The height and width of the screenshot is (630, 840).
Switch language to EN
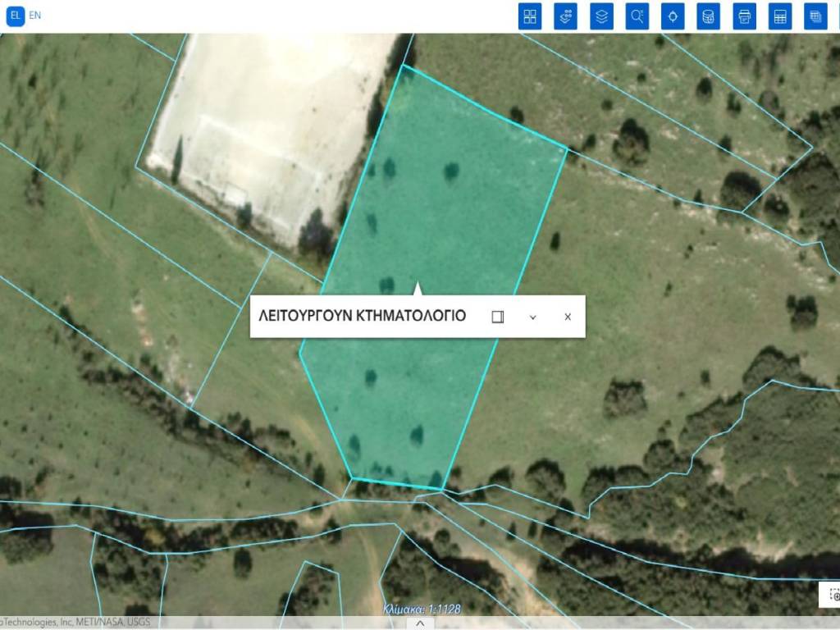[34, 16]
